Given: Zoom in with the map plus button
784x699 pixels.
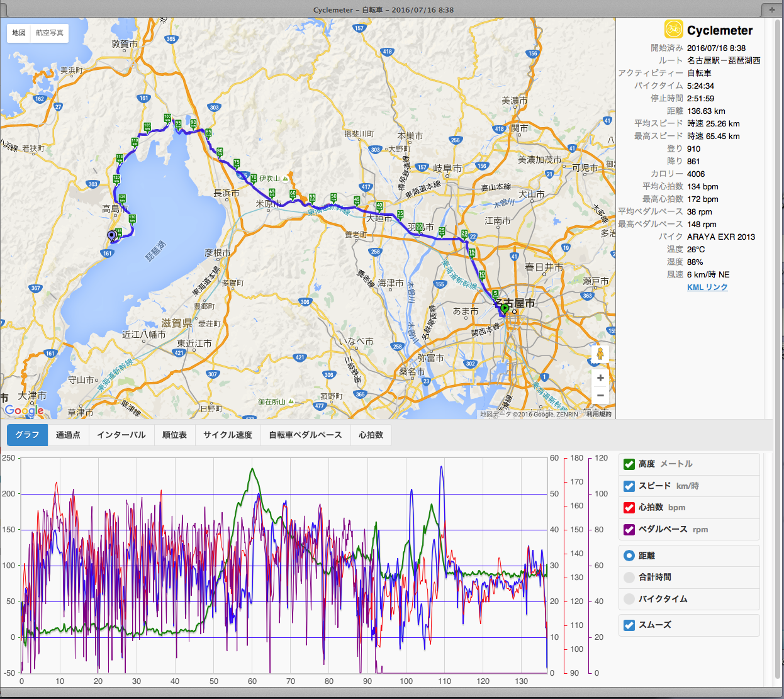Looking at the screenshot, I should (600, 378).
